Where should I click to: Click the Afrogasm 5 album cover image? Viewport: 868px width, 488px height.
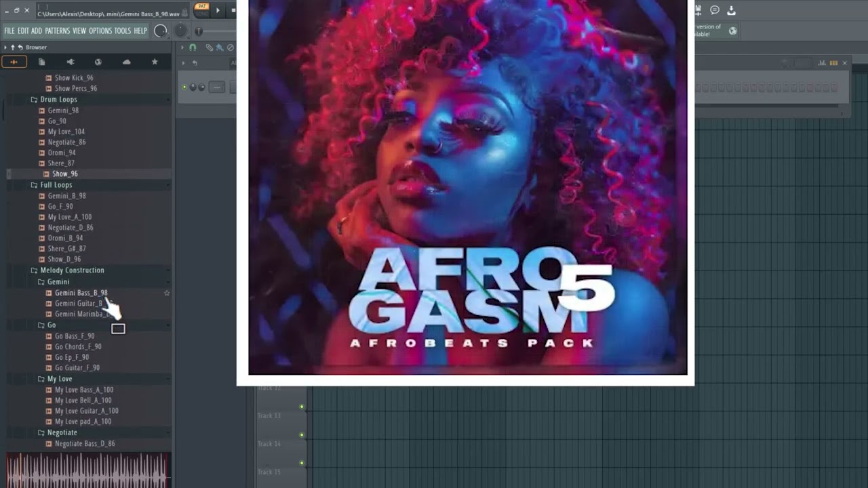coord(467,187)
